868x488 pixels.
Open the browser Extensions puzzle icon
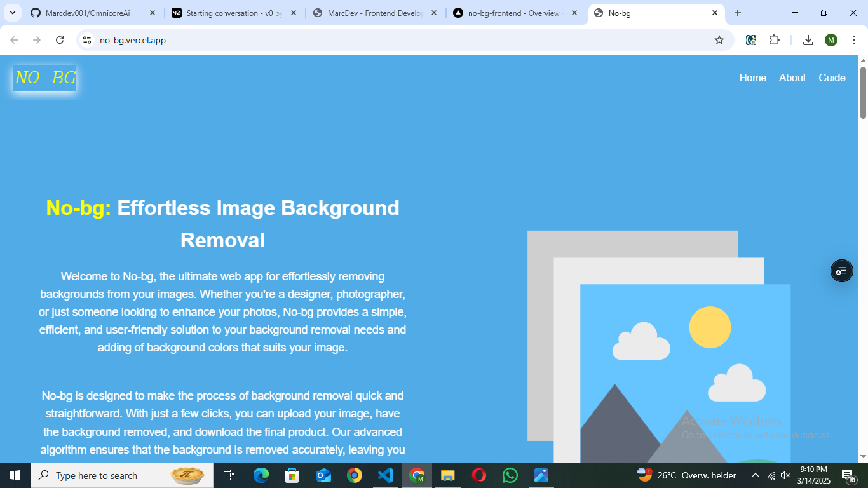click(774, 39)
